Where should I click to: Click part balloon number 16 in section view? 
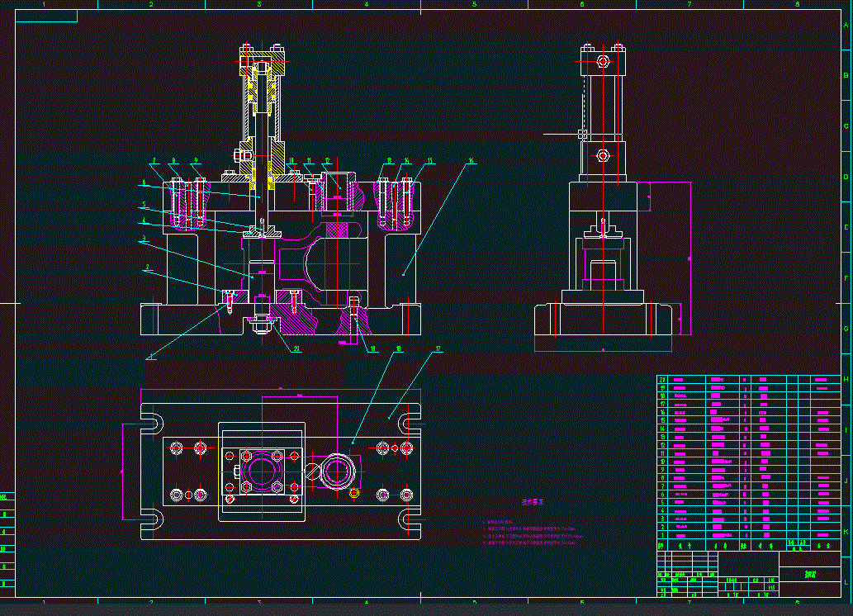(x=472, y=160)
